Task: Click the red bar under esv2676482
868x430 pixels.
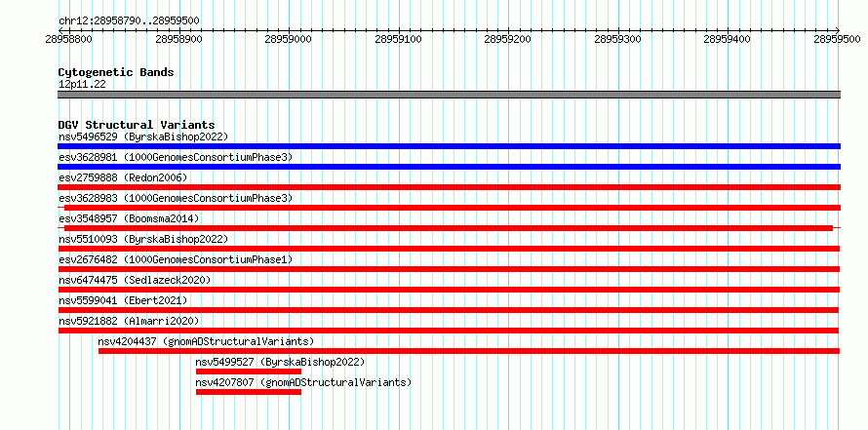Action: pos(449,269)
